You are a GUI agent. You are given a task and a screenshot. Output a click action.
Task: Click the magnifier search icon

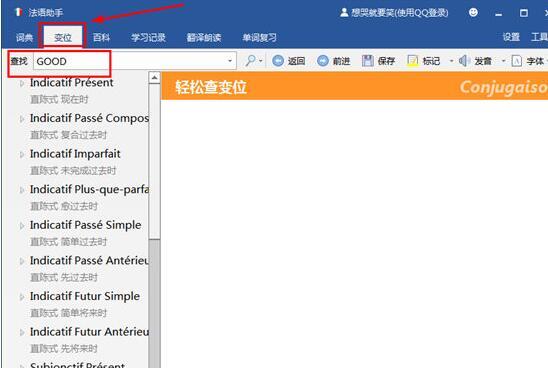250,61
